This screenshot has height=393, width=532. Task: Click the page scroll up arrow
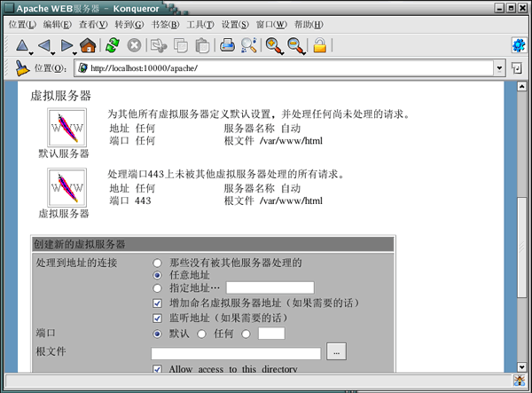coord(521,86)
